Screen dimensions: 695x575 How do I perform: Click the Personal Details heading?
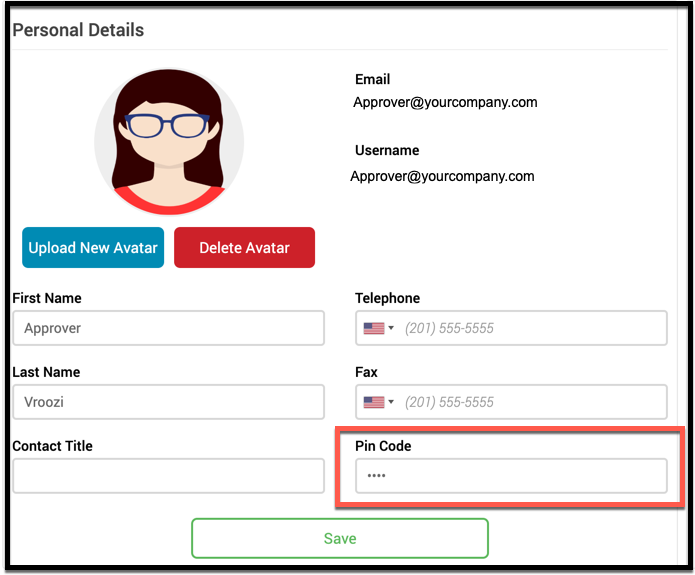click(78, 30)
